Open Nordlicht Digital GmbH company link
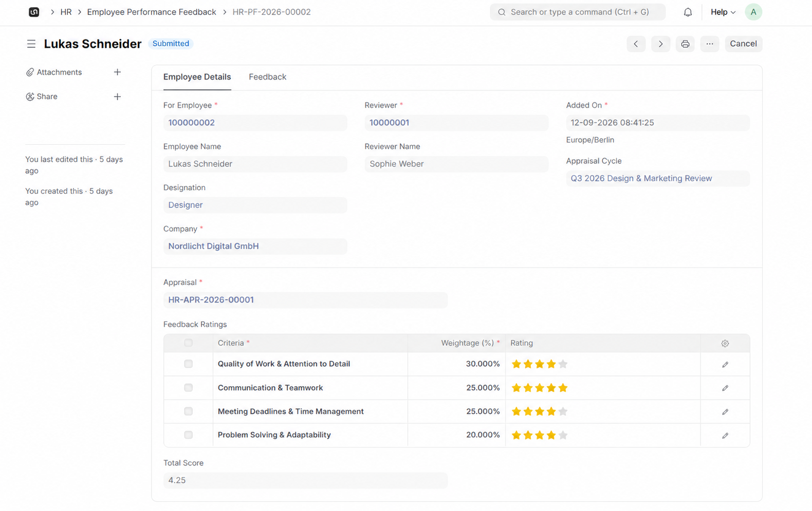This screenshot has height=511, width=812. (x=213, y=246)
